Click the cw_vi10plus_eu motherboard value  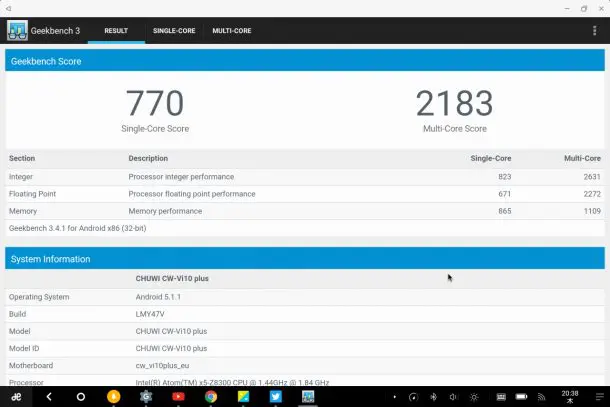pos(162,365)
